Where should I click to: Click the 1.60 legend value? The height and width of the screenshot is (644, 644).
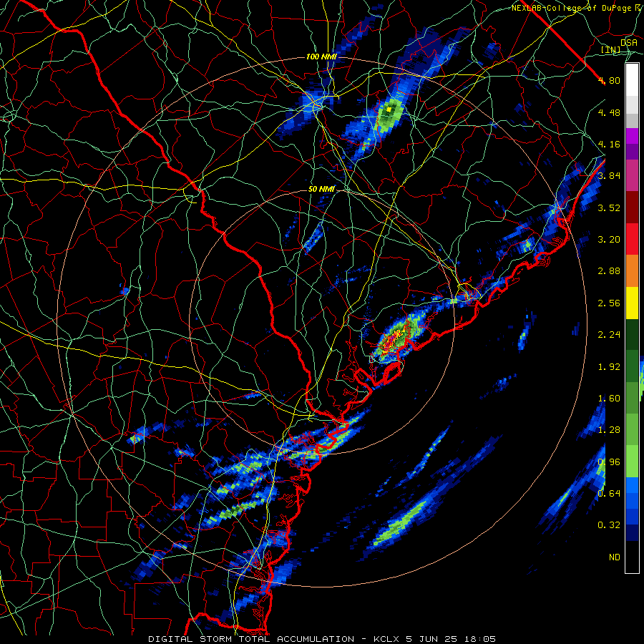(x=609, y=399)
